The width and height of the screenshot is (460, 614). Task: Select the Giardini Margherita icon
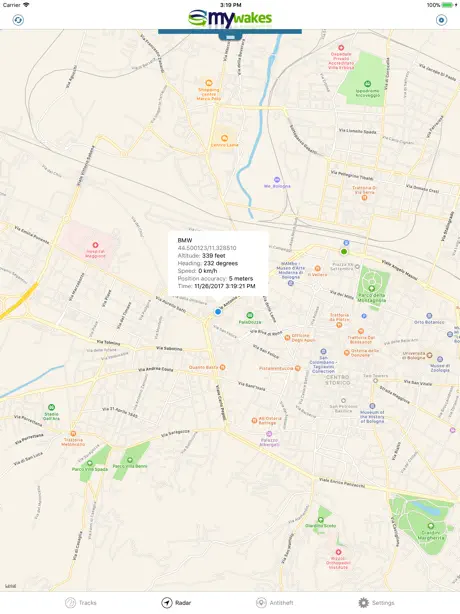tap(431, 526)
